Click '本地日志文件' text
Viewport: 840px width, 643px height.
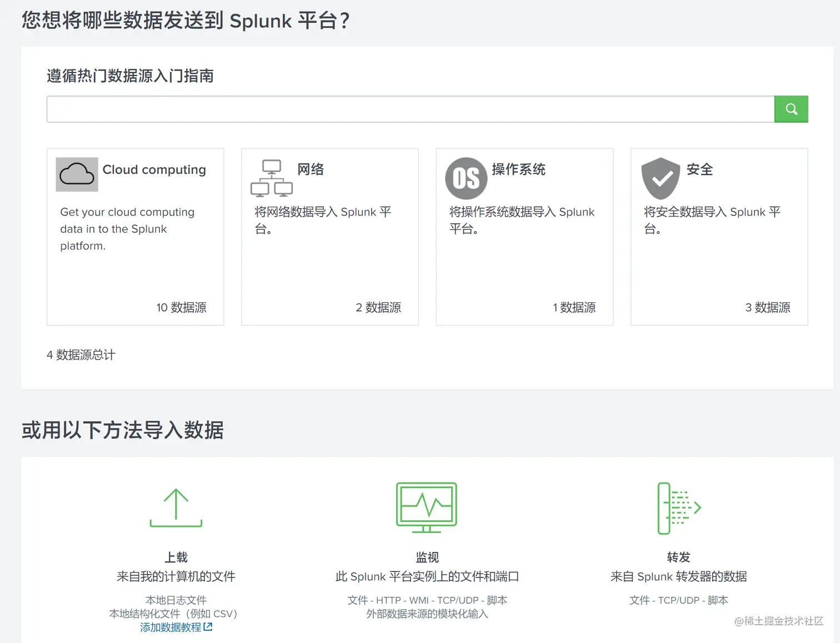(176, 600)
